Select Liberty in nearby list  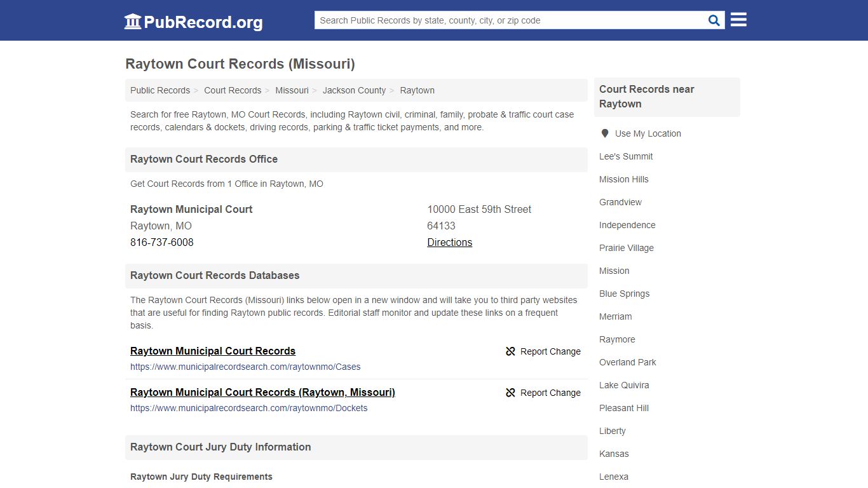coord(612,431)
